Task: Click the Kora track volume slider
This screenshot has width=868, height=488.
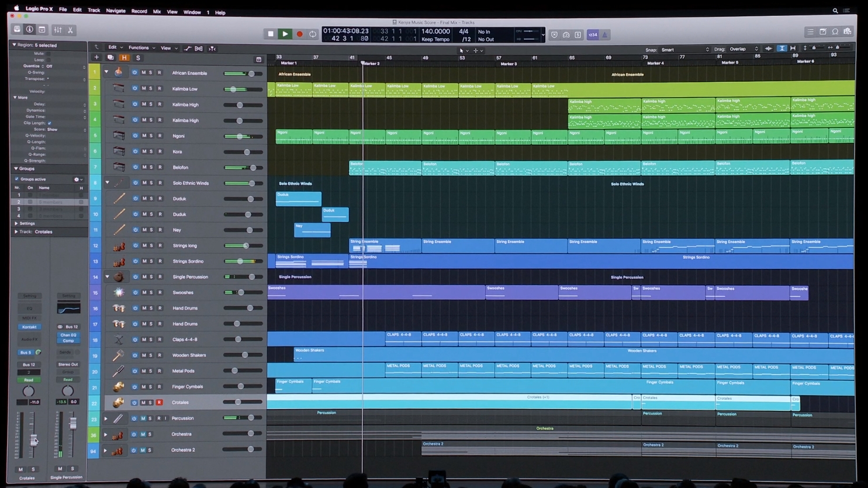Action: [243, 151]
